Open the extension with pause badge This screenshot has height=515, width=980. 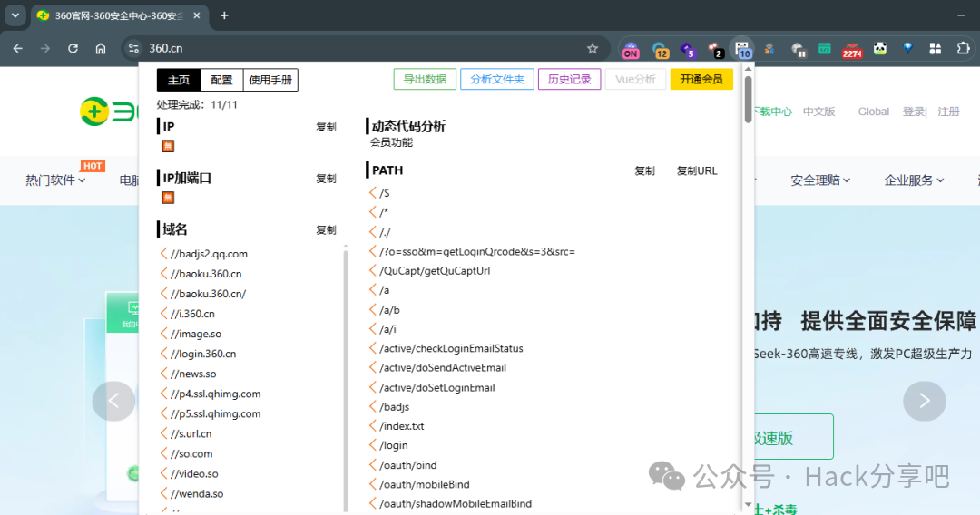(799, 49)
